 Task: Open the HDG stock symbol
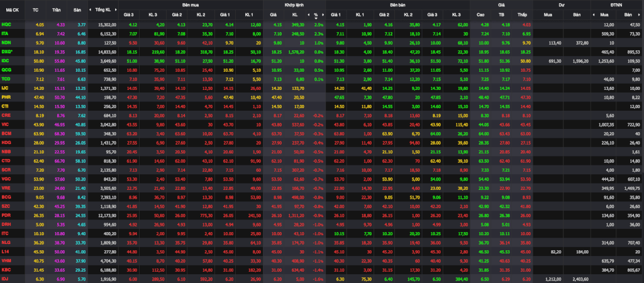tap(6, 143)
